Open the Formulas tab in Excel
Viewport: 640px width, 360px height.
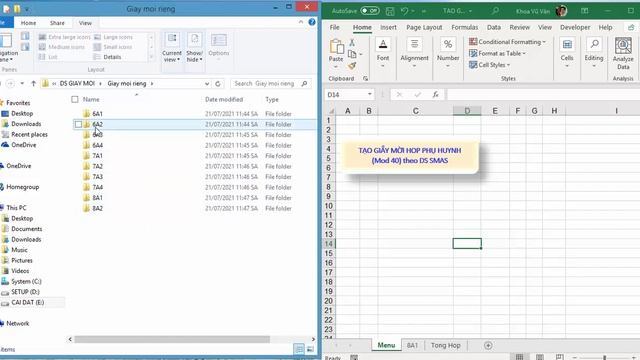pyautogui.click(x=464, y=27)
